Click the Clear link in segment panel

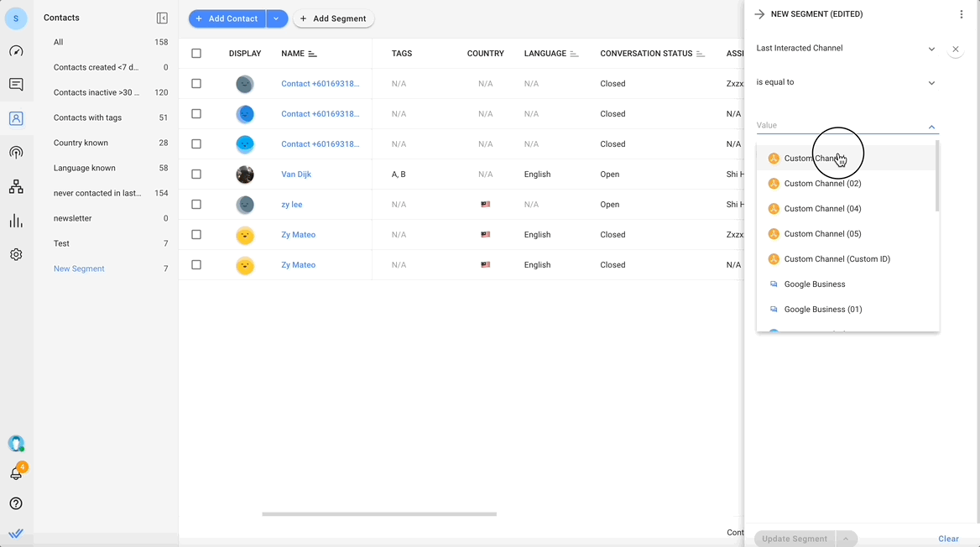coord(948,539)
